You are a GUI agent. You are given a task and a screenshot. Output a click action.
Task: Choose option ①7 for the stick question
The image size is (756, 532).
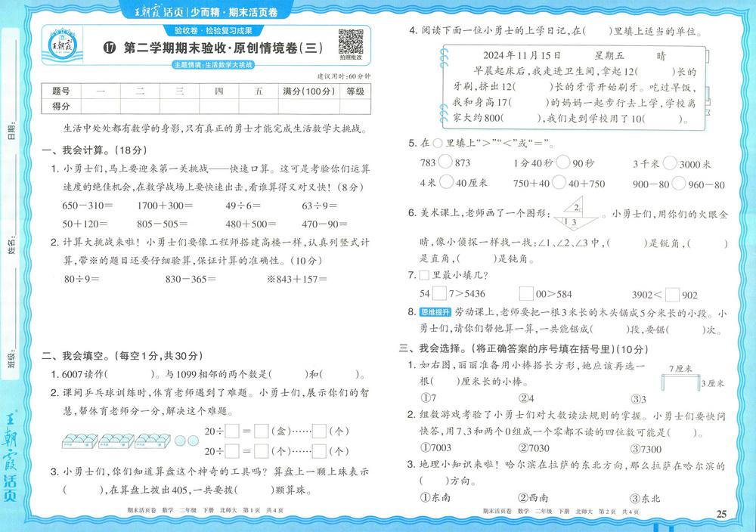pyautogui.click(x=428, y=398)
